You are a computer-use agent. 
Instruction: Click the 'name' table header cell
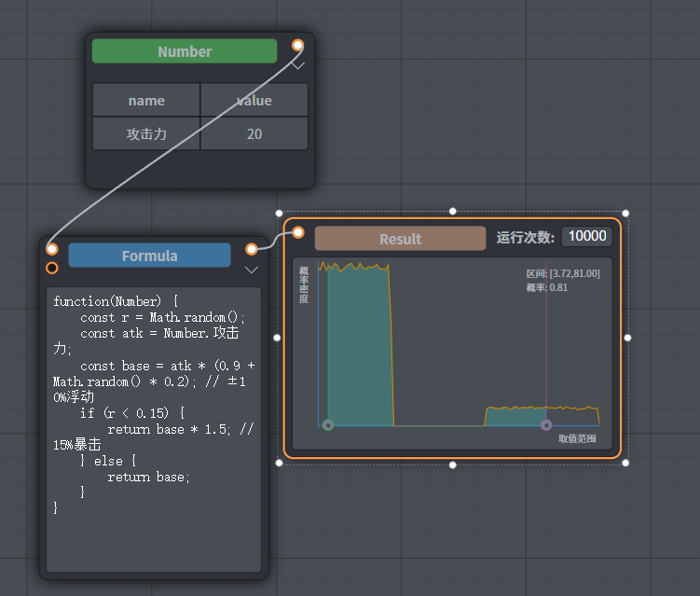point(146,100)
